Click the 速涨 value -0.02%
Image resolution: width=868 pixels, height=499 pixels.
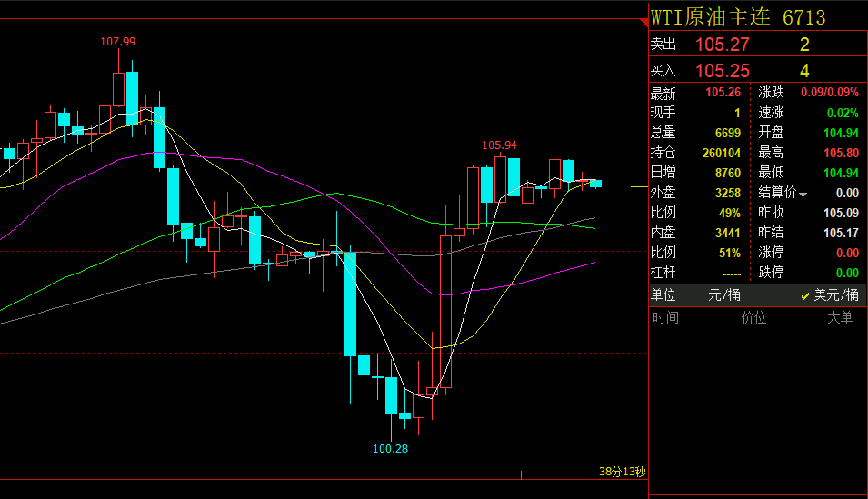point(841,113)
